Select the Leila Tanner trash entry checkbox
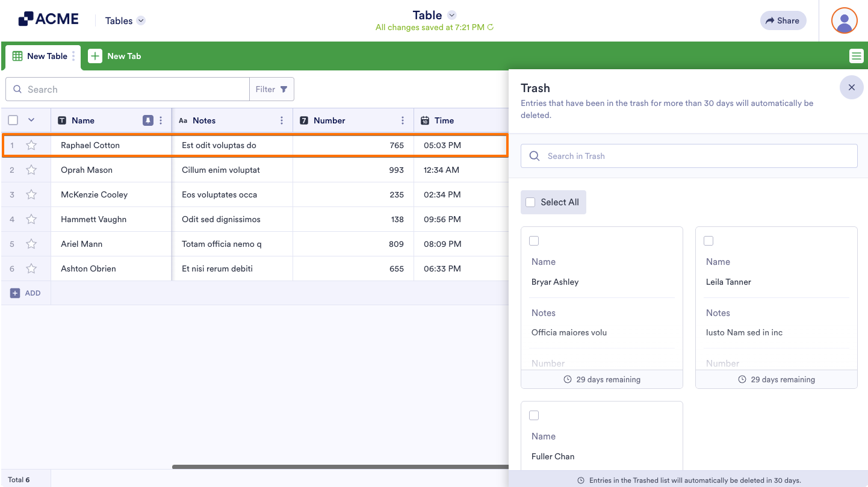 (708, 241)
